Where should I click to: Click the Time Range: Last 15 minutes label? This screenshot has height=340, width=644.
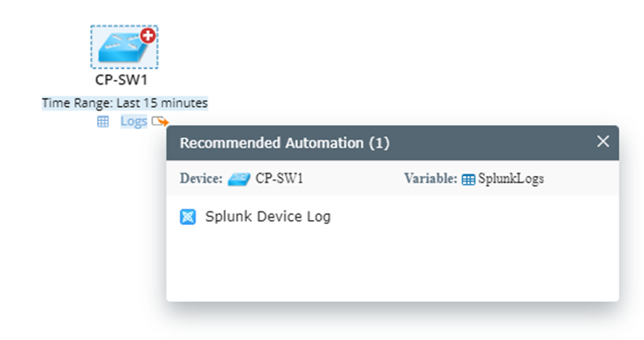(125, 103)
